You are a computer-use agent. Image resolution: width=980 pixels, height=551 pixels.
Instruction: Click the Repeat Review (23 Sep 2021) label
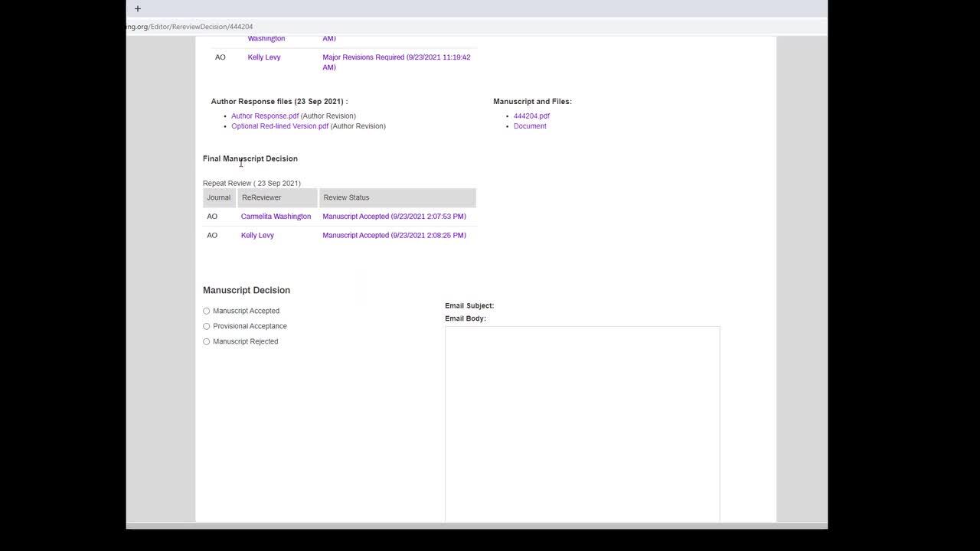(252, 184)
